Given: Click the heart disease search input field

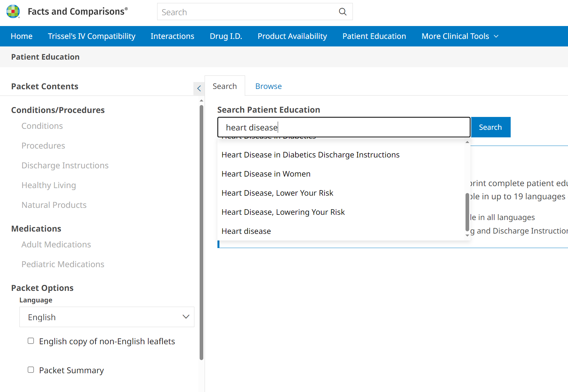Looking at the screenshot, I should tap(343, 127).
